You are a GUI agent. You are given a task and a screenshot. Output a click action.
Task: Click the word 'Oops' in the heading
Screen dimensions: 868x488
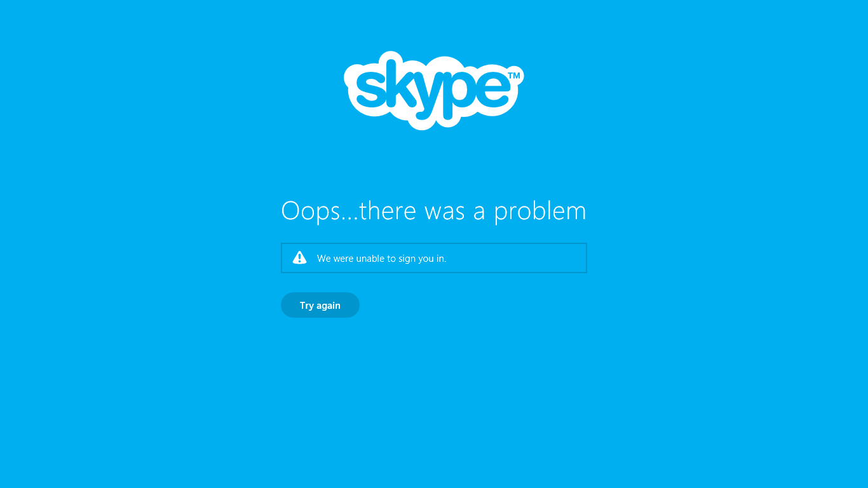pyautogui.click(x=311, y=211)
